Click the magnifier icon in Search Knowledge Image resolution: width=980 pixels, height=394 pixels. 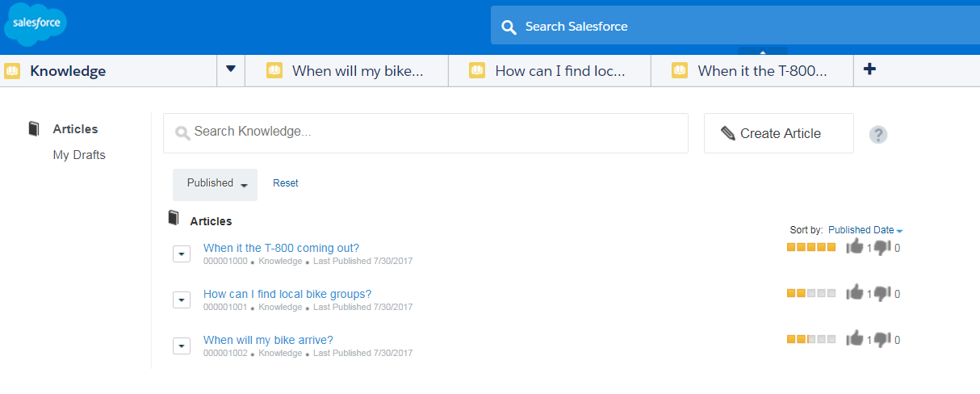[182, 133]
